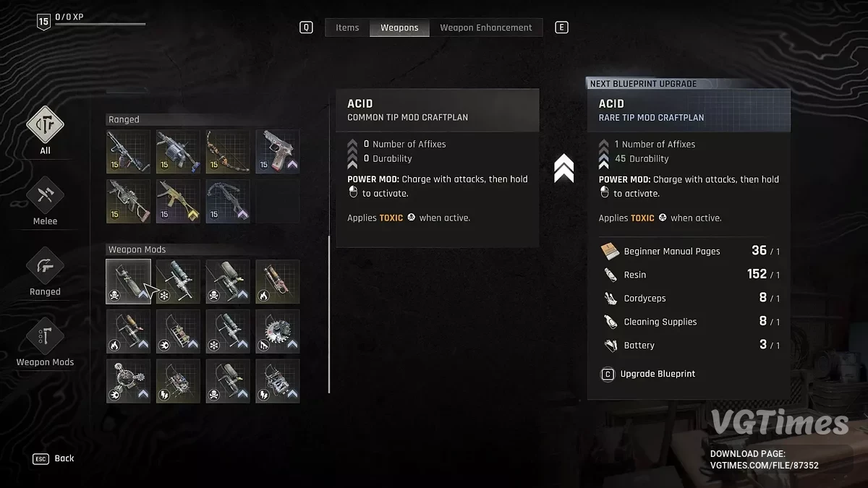This screenshot has height=488, width=868.
Task: Filter by the Ranged category icon
Action: (45, 266)
